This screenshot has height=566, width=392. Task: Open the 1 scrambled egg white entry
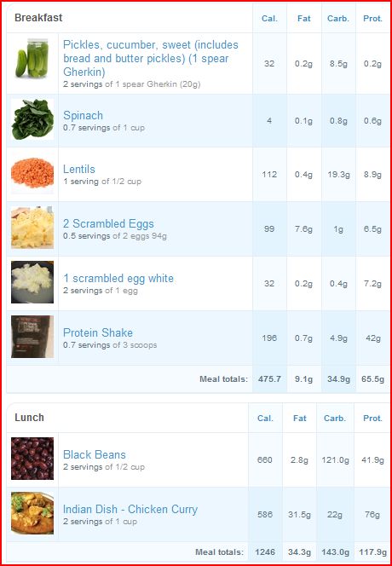pyautogui.click(x=118, y=278)
